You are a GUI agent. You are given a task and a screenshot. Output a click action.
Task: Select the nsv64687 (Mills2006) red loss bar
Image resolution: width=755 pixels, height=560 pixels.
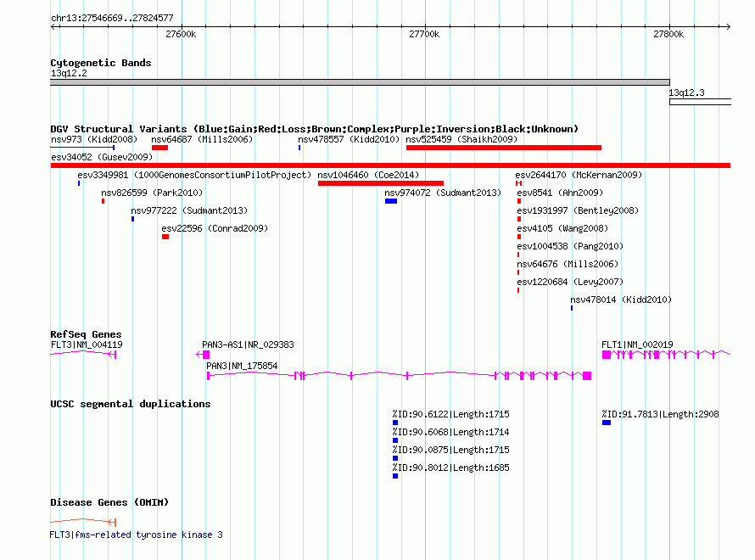[x=159, y=148]
